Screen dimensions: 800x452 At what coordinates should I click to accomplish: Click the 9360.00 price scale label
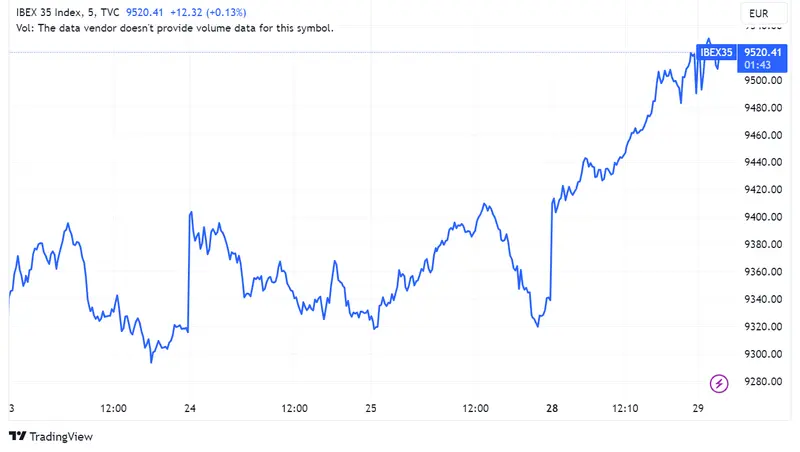[x=762, y=272]
